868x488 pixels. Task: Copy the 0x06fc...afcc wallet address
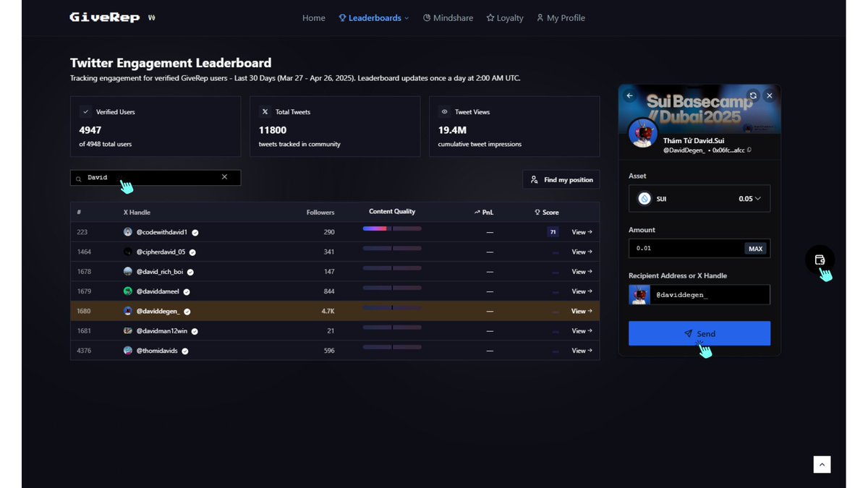coord(749,150)
